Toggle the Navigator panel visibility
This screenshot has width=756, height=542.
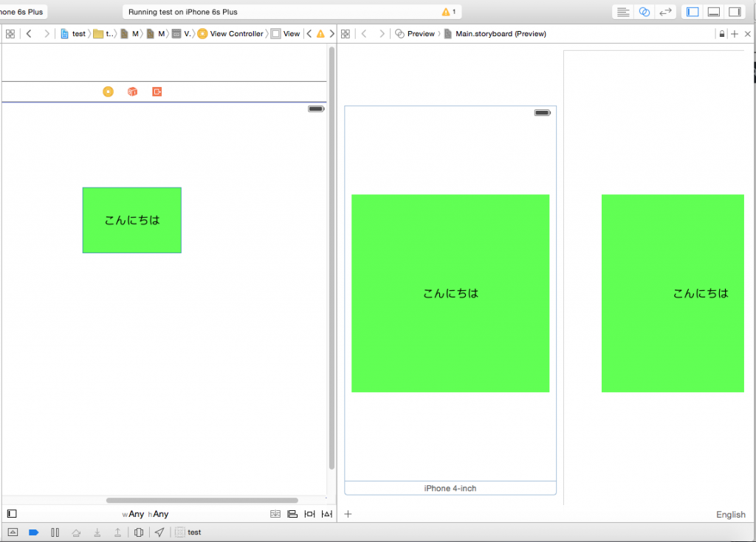click(x=693, y=12)
